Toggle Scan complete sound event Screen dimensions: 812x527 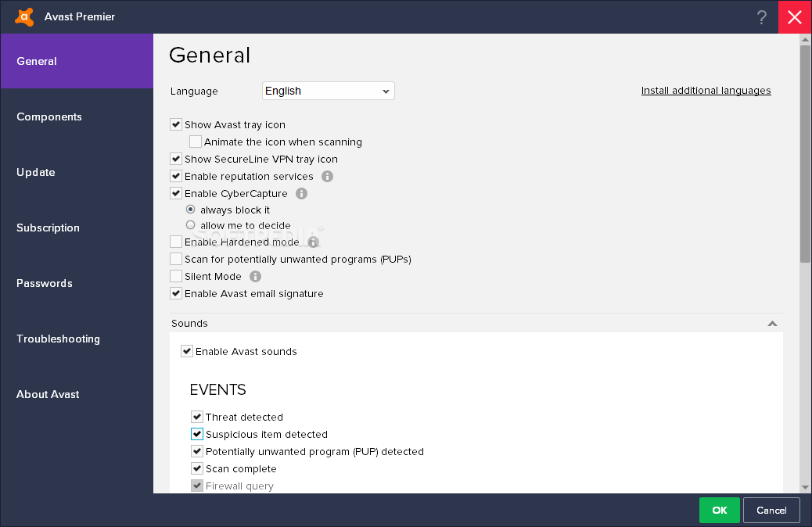tap(197, 469)
